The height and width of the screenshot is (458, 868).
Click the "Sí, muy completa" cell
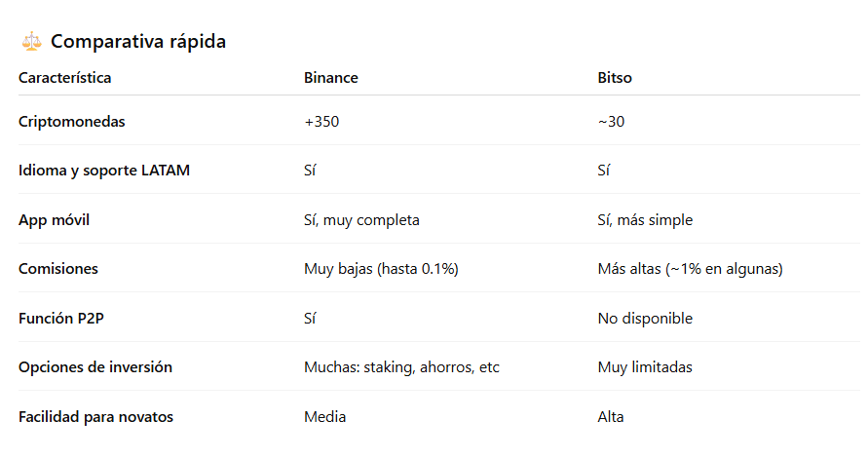point(361,220)
